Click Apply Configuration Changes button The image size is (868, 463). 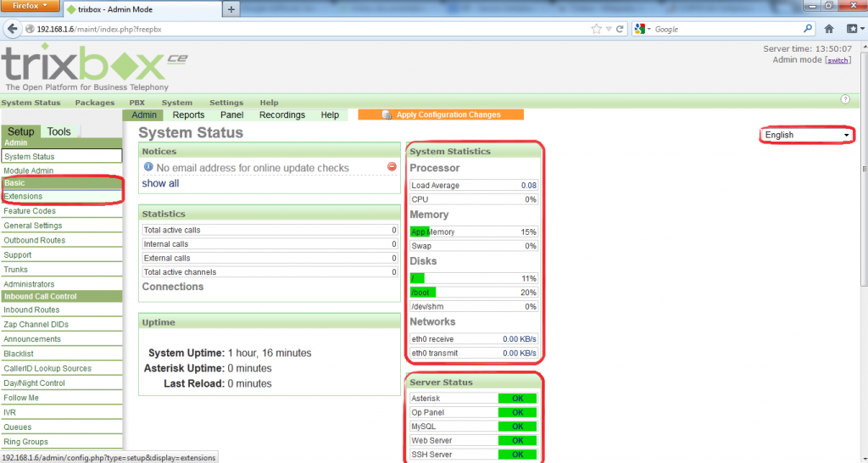pyautogui.click(x=441, y=114)
